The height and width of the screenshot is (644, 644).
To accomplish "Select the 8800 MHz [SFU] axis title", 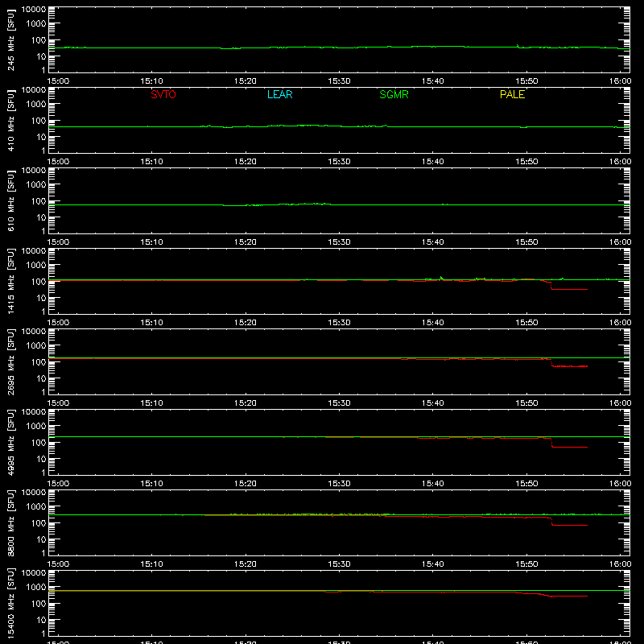I will [10, 522].
